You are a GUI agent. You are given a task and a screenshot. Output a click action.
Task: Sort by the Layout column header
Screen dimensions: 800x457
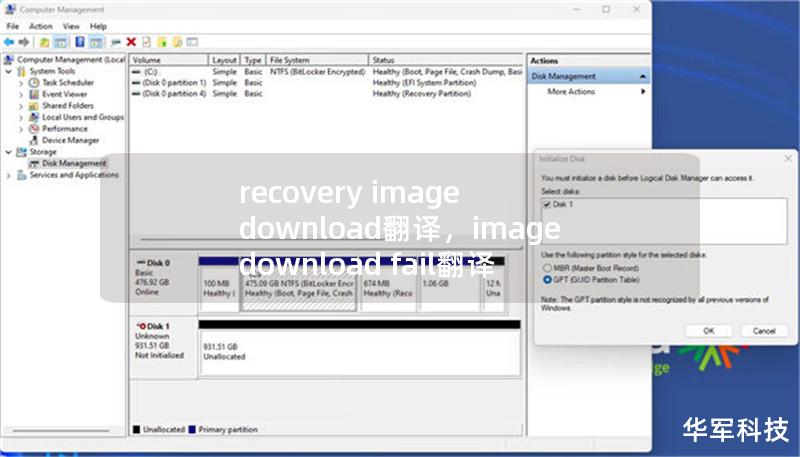point(224,60)
